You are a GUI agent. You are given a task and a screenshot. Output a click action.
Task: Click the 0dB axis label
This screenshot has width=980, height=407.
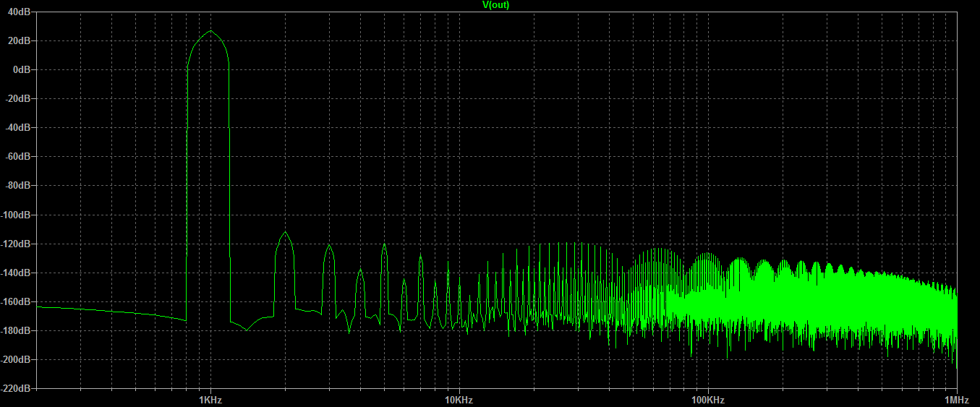22,69
